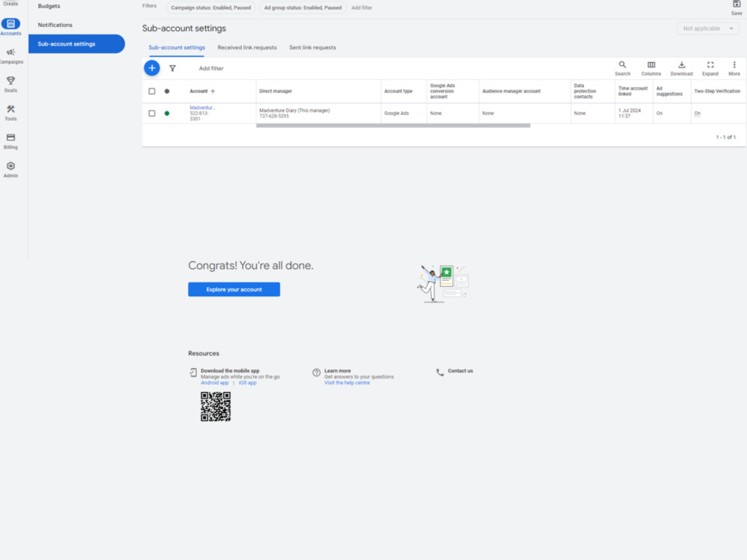Click the green status dot of Madventur row

[167, 113]
